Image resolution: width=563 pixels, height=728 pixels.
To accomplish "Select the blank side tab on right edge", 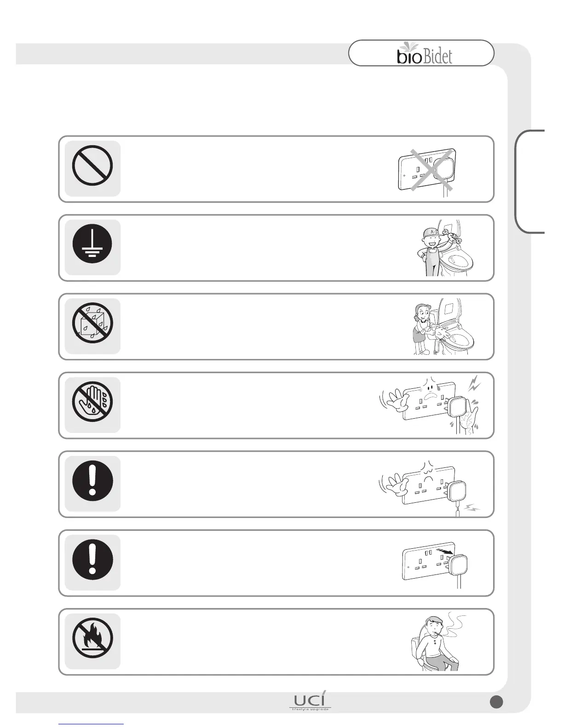I will pos(531,182).
